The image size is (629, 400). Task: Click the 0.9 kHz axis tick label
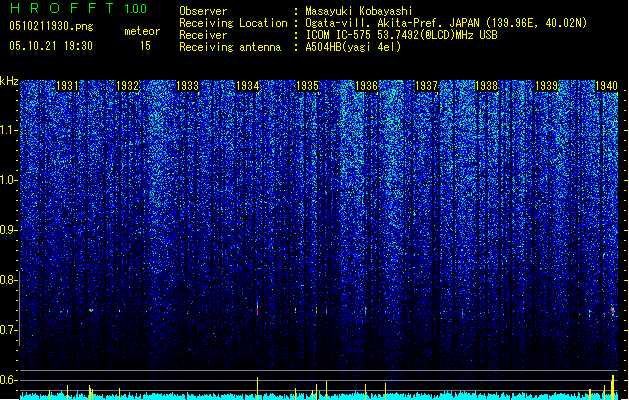click(x=8, y=230)
